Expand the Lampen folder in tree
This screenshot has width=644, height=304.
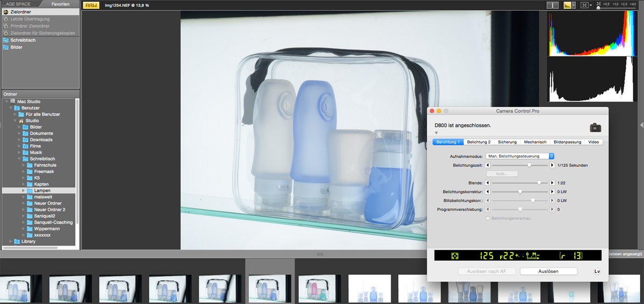coord(24,190)
